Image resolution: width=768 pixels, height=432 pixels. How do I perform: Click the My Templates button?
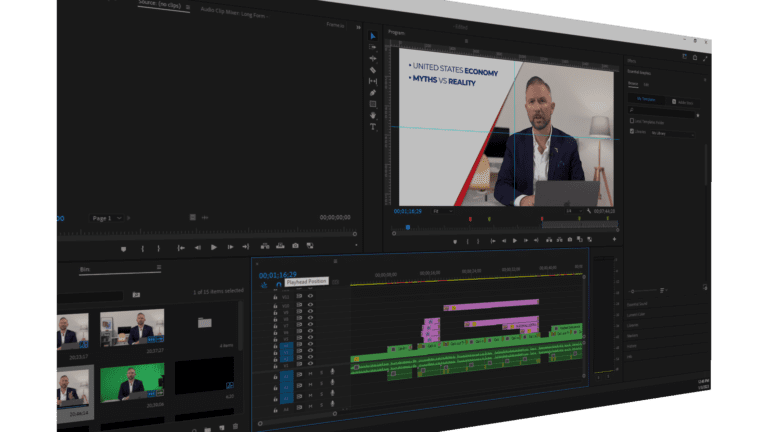pos(645,101)
